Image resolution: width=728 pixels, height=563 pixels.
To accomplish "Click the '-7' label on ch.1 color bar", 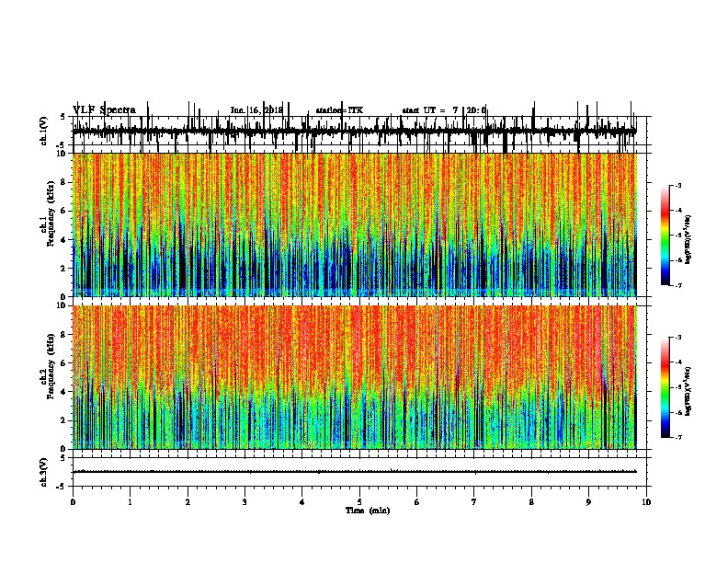I will coord(678,285).
